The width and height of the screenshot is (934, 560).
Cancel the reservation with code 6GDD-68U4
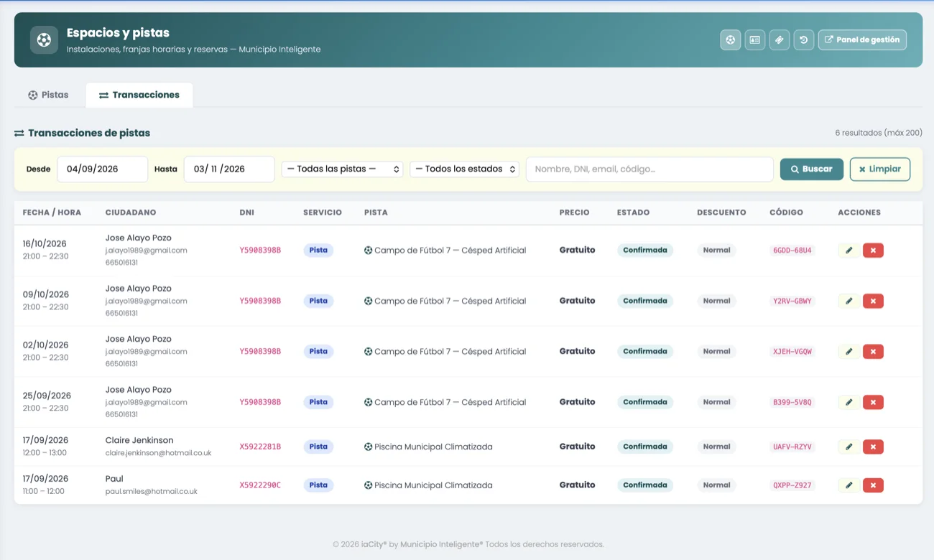[873, 251]
